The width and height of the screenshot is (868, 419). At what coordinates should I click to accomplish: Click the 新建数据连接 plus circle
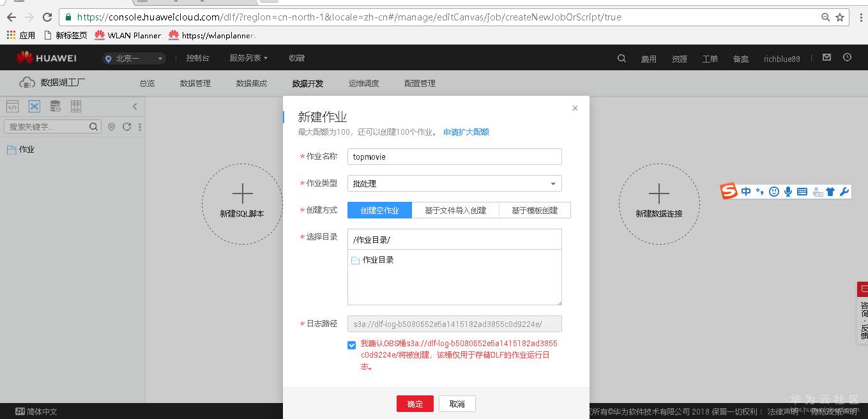tap(659, 204)
